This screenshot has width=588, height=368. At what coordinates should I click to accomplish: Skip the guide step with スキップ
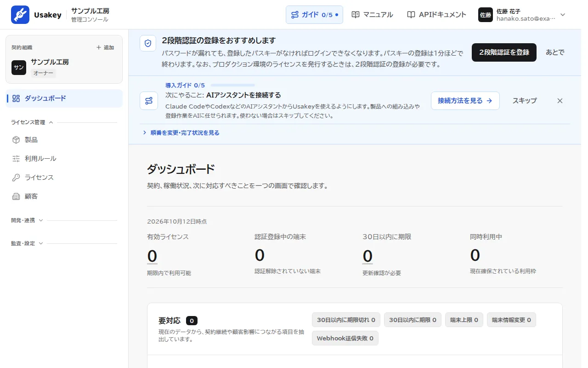pyautogui.click(x=525, y=101)
